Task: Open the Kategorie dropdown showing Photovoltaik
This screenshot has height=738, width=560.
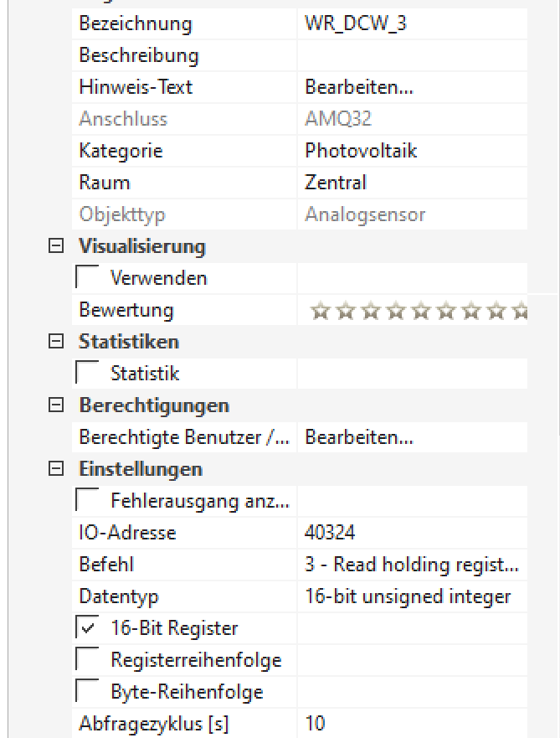Action: tap(412, 152)
